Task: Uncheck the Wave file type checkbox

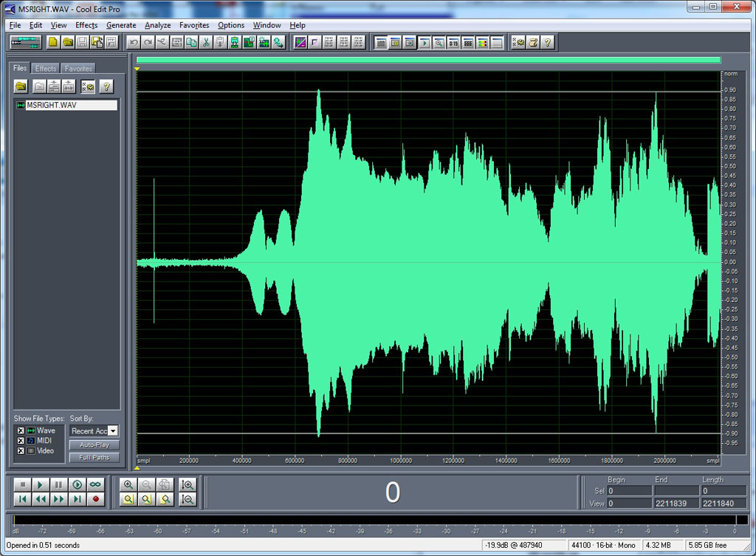Action: (x=21, y=430)
